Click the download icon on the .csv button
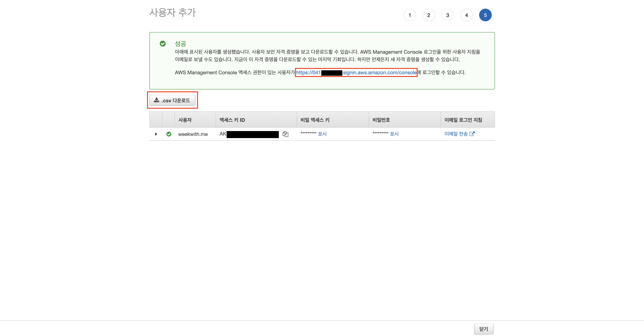 (x=156, y=100)
